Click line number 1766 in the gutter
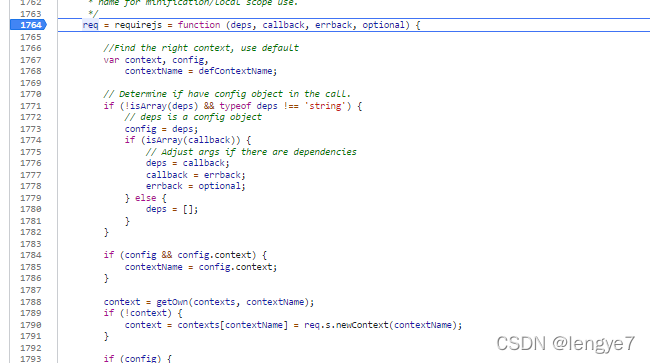This screenshot has width=650, height=363. click(x=31, y=48)
